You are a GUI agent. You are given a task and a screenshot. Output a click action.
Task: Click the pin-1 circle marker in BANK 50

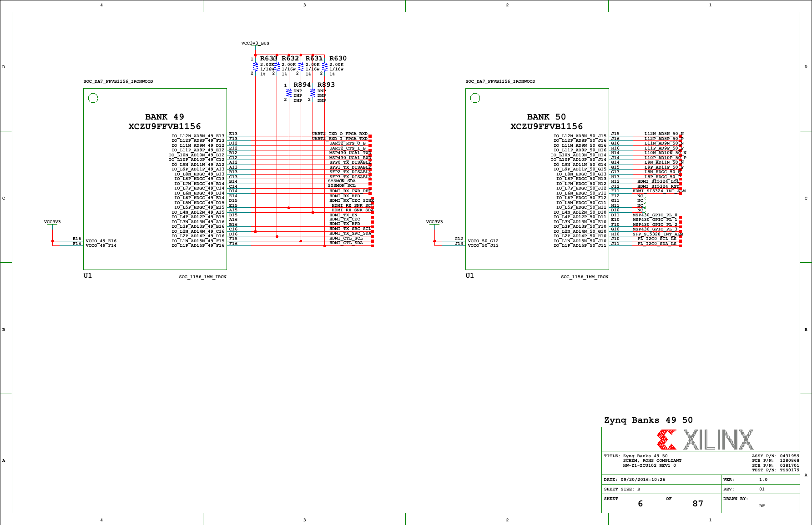click(x=475, y=98)
